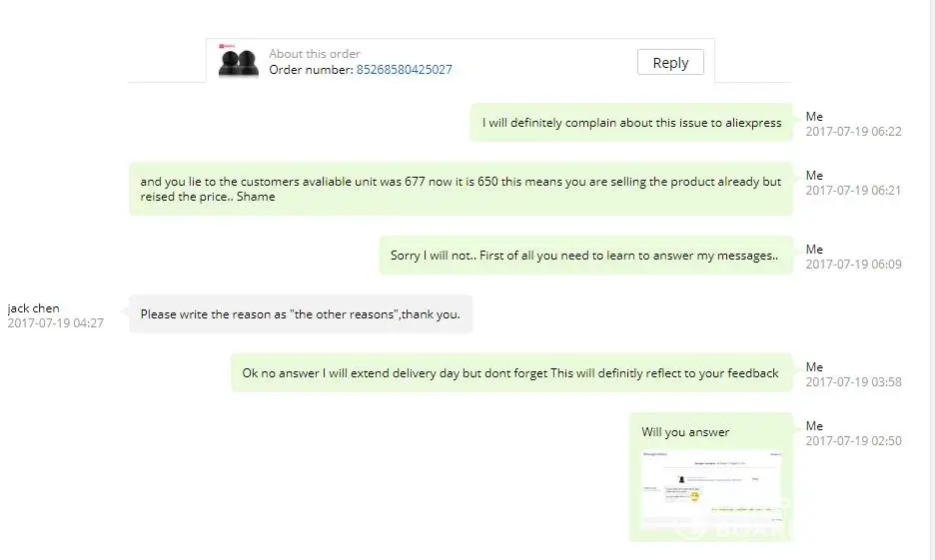Click the 06:22 message timestamp

853,132
